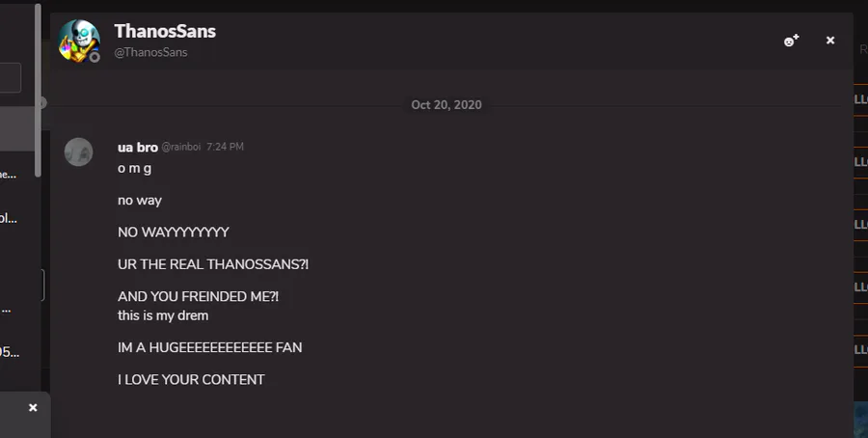Select the @rainboi handle

point(180,148)
